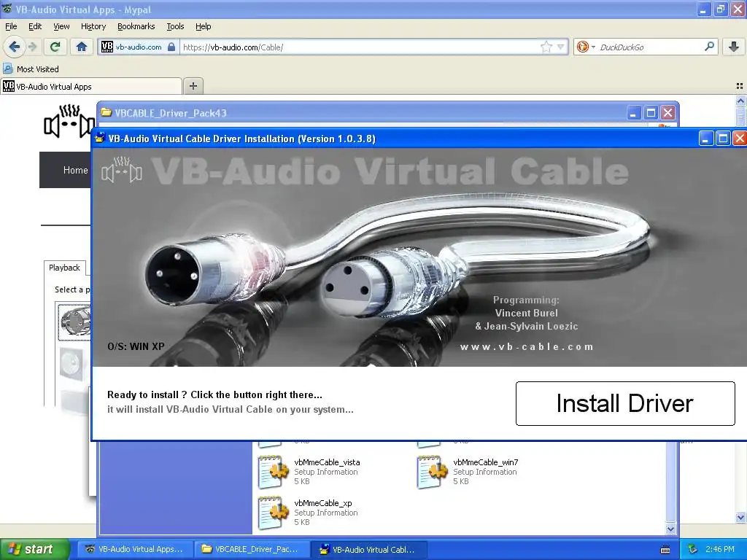
Task: Bookmark page with the star icon
Action: (x=546, y=47)
